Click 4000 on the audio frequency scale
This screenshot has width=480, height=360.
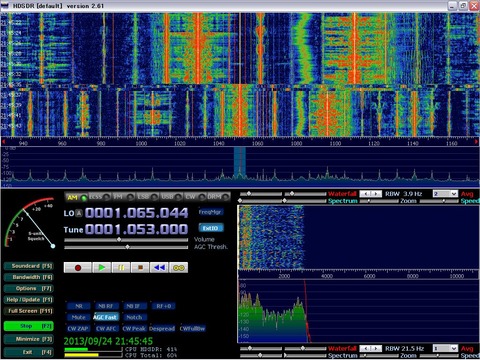click(x=327, y=276)
